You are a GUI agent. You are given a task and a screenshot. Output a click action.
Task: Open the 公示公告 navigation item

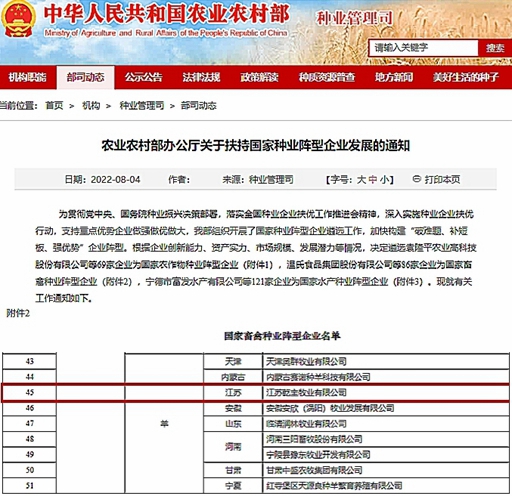coord(143,77)
